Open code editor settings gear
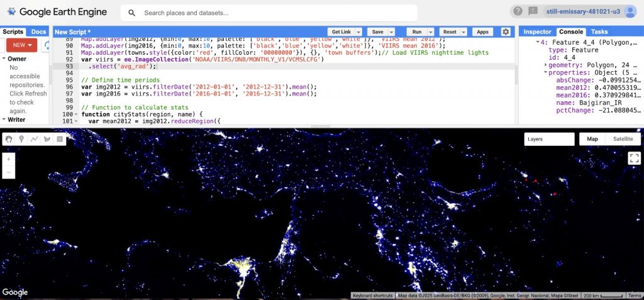Screen dimensions: 644x300 (x=506, y=31)
